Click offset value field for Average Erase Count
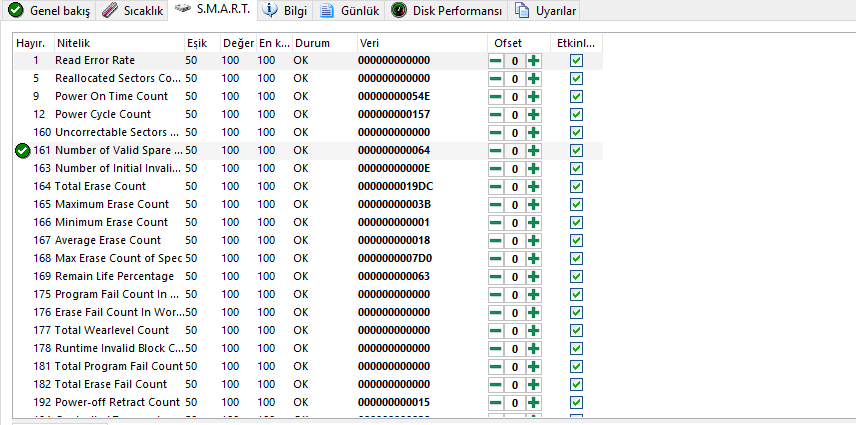856x425 pixels. (x=515, y=241)
